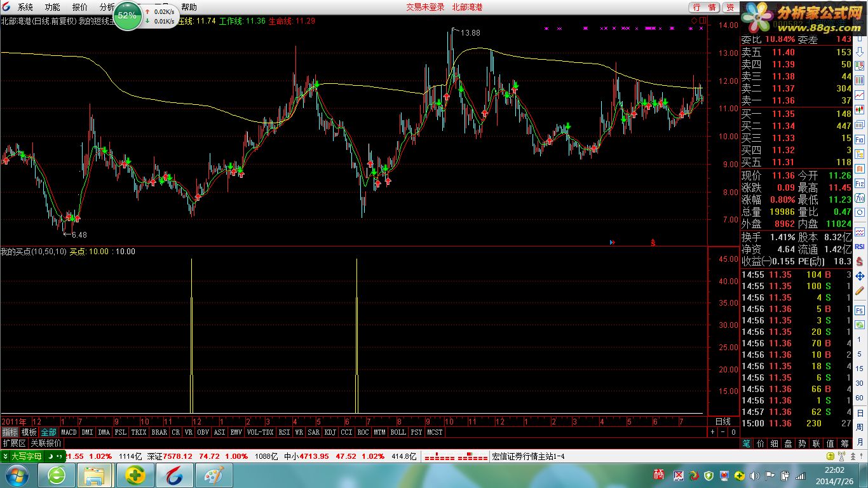868x488 pixels.
Task: Open the Windows Start button
Action: [x=16, y=475]
